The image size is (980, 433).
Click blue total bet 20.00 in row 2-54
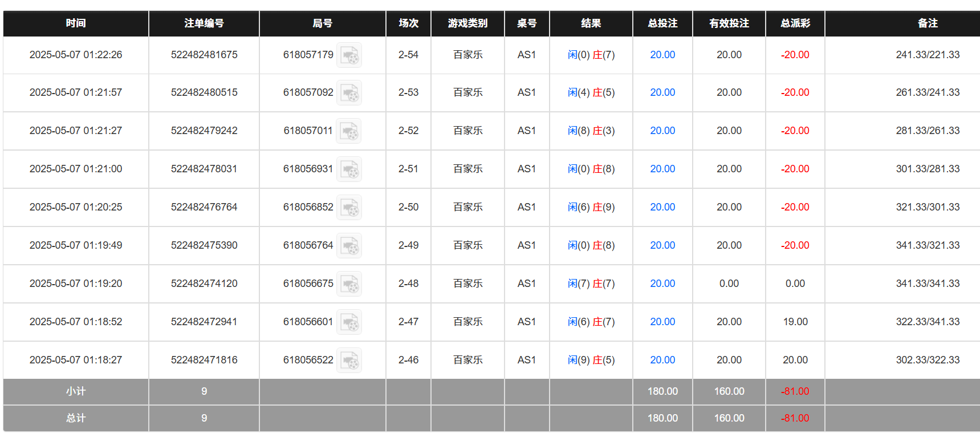[662, 55]
